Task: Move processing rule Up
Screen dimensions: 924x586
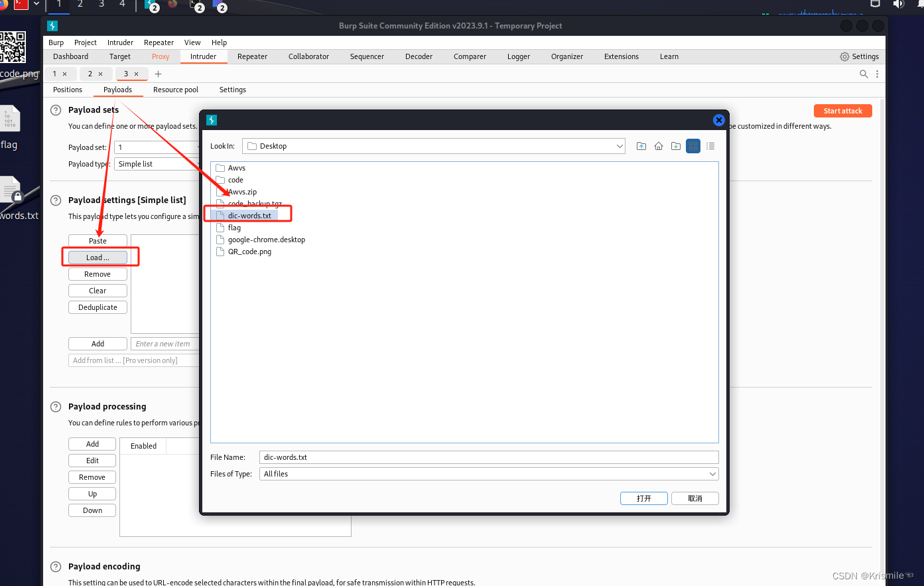Action: click(x=92, y=494)
